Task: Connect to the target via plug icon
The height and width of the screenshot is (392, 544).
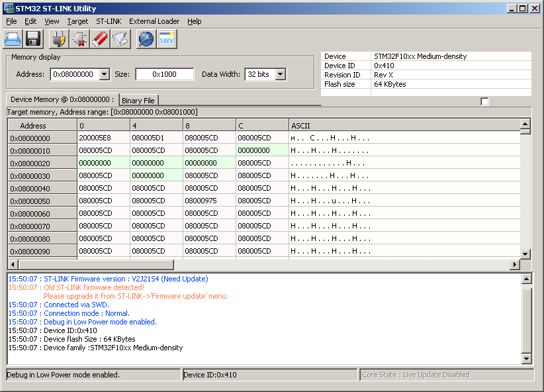Action: pyautogui.click(x=60, y=39)
